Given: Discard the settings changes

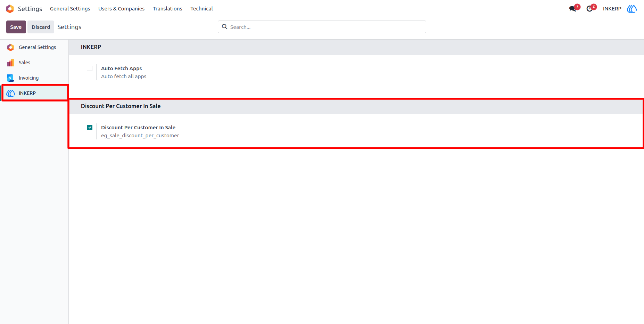Looking at the screenshot, I should (x=41, y=27).
